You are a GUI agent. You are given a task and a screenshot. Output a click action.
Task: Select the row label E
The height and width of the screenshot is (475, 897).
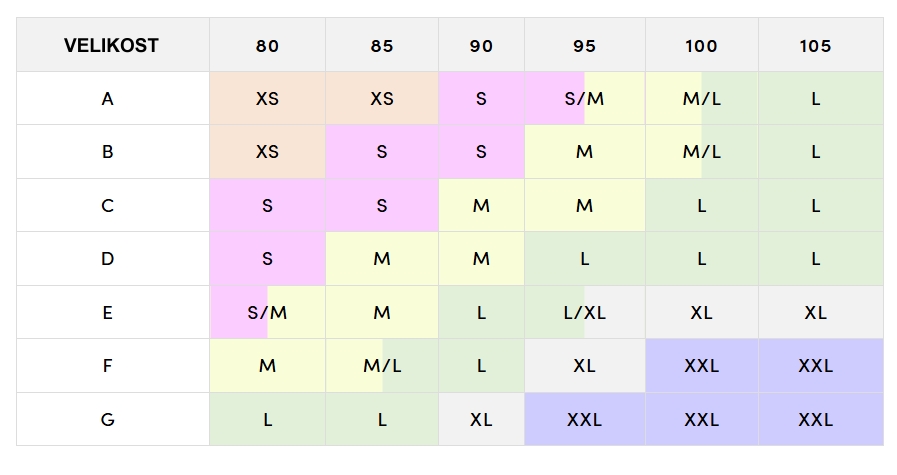[x=108, y=313]
